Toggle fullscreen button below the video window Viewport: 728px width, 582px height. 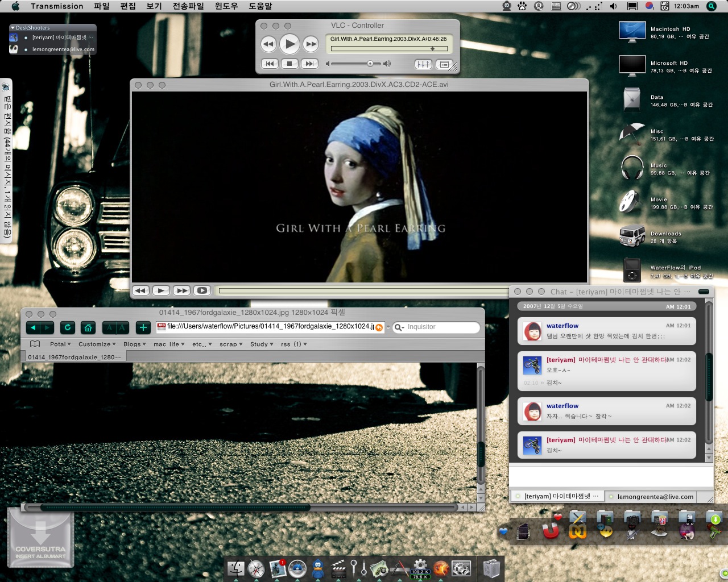pyautogui.click(x=202, y=290)
